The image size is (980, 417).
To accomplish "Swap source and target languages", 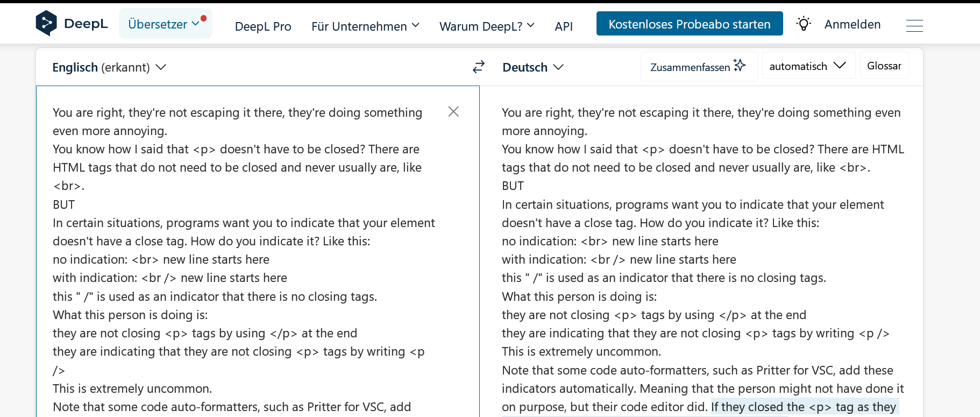I will pos(479,67).
